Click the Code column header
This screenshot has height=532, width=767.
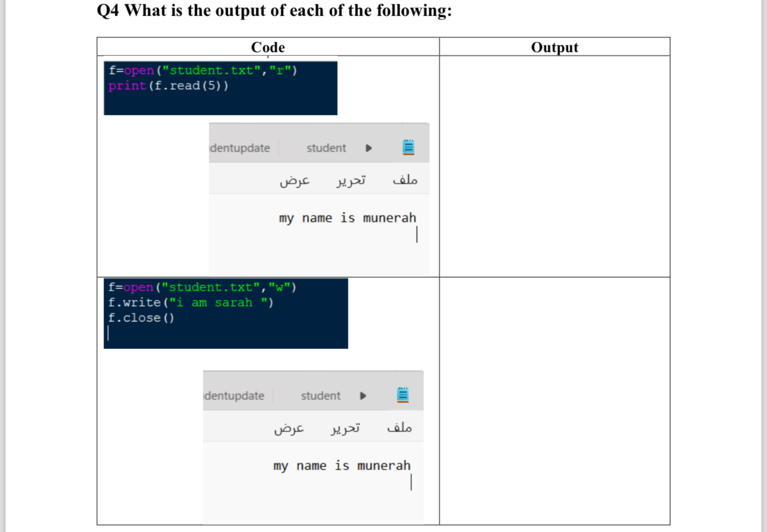(268, 48)
